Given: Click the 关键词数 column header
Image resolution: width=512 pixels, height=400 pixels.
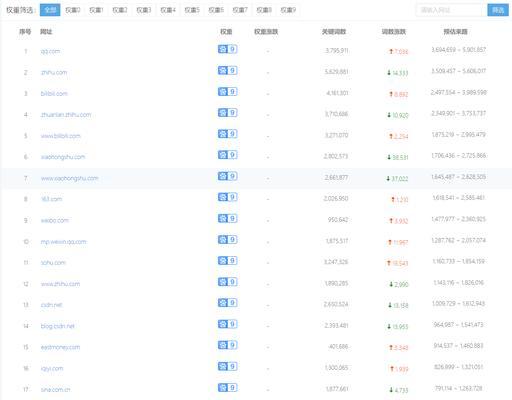Looking at the screenshot, I should point(334,32).
